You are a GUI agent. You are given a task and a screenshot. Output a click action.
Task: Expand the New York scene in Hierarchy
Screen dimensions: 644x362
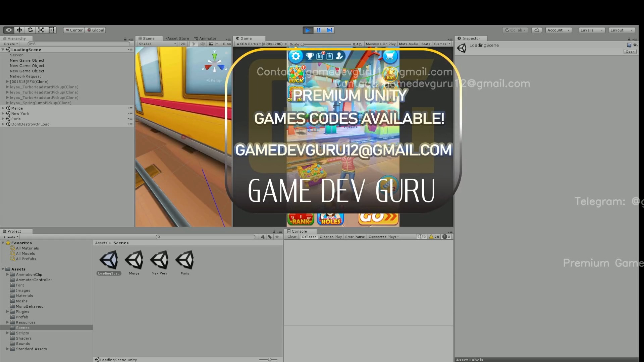pos(3,114)
